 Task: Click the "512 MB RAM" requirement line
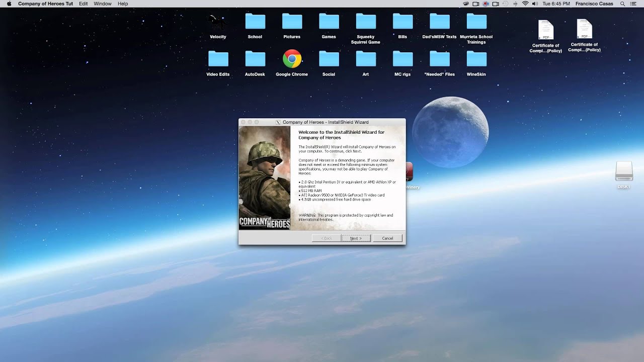pyautogui.click(x=310, y=191)
